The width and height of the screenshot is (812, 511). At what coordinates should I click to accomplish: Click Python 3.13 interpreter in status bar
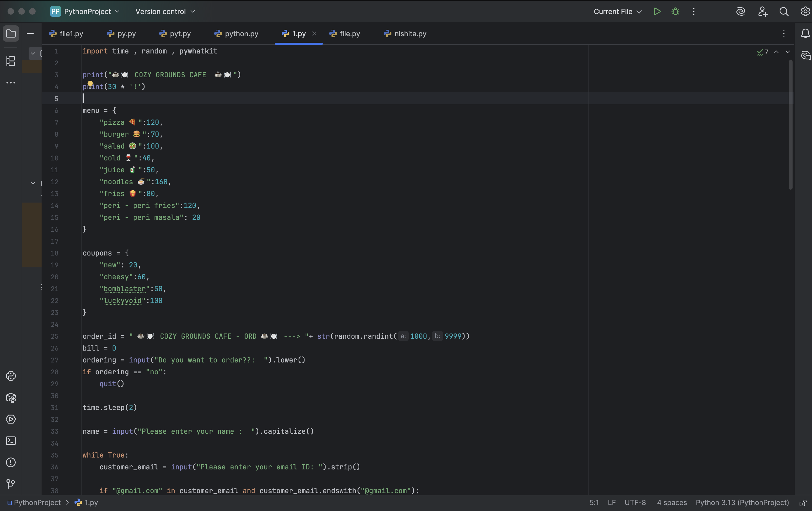(742, 503)
